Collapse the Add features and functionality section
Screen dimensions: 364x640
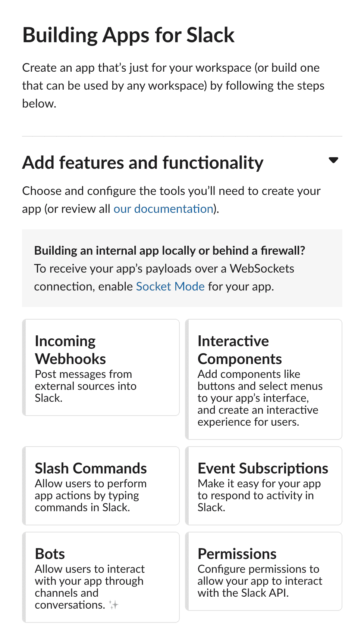(x=333, y=160)
